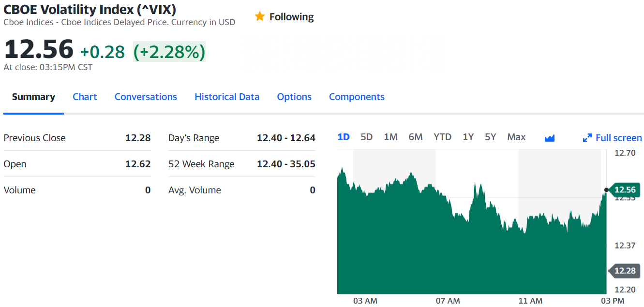Select the 1Y chart range
The height and width of the screenshot is (307, 644).
pos(468,137)
